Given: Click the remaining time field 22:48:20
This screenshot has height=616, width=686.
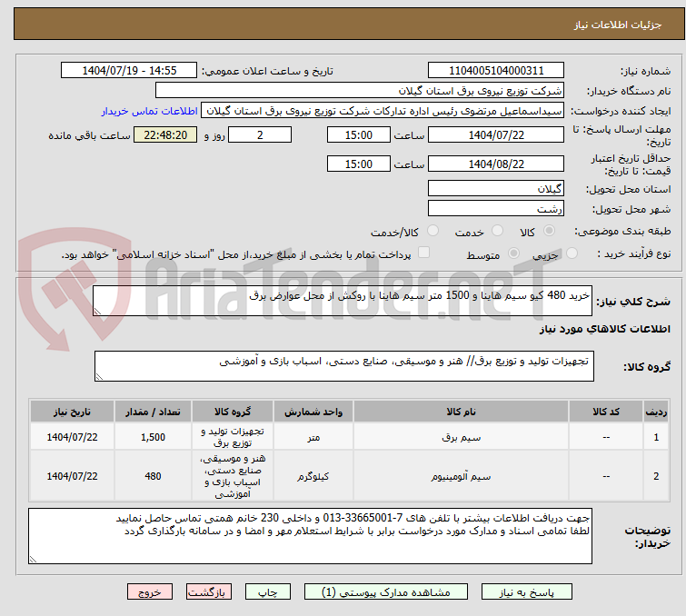Looking at the screenshot, I should click(165, 134).
